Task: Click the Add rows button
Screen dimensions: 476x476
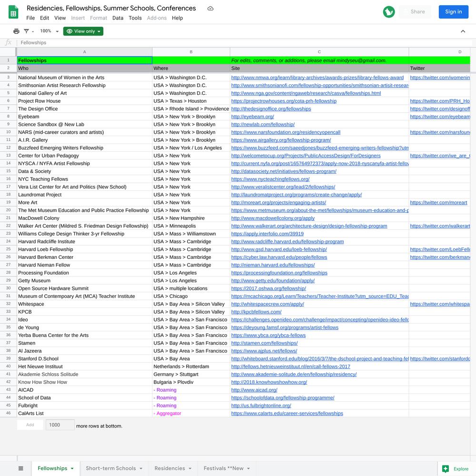Action: pyautogui.click(x=30, y=425)
